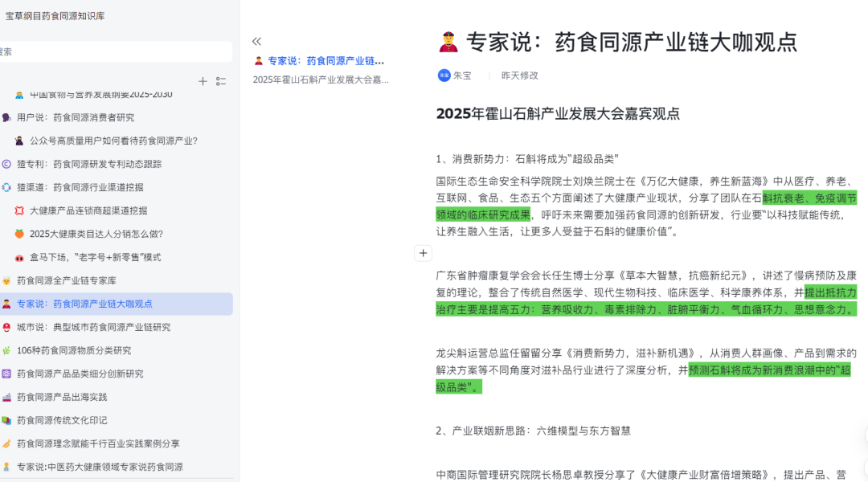Click the avatar icon on 专家说 in the outline panel

click(x=258, y=59)
